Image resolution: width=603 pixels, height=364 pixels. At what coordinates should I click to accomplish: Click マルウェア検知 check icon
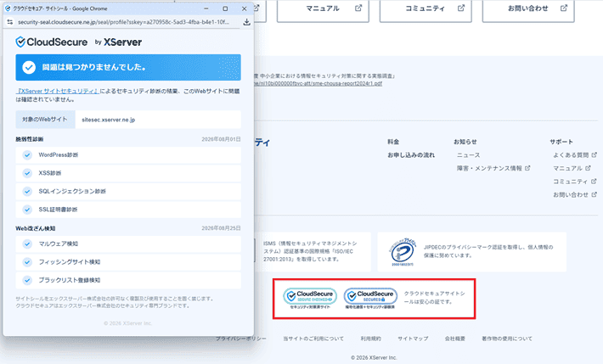27,244
